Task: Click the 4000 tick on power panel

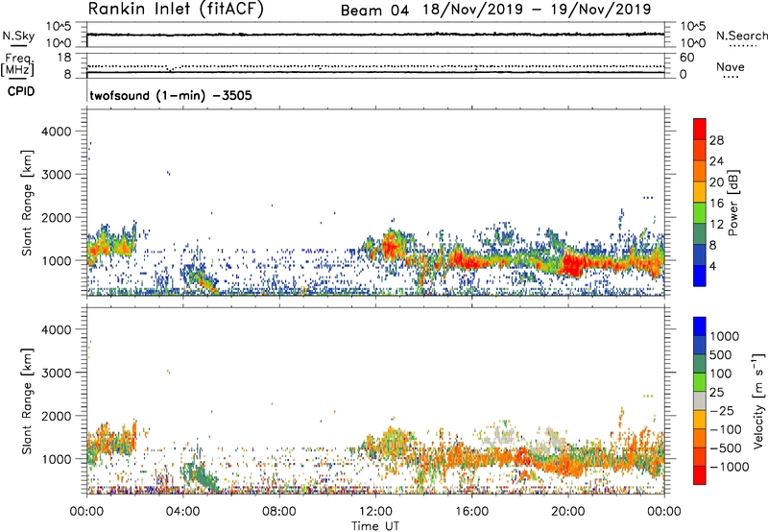Action: coord(57,132)
